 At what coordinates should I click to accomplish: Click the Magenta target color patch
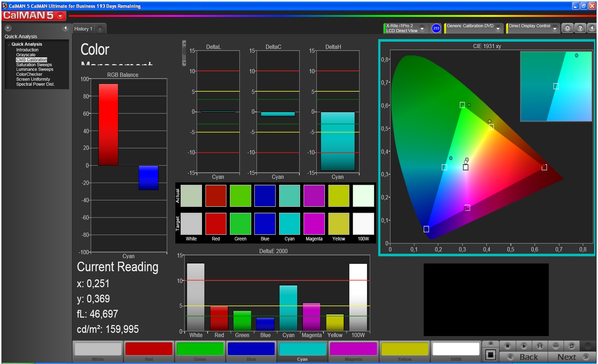point(314,224)
